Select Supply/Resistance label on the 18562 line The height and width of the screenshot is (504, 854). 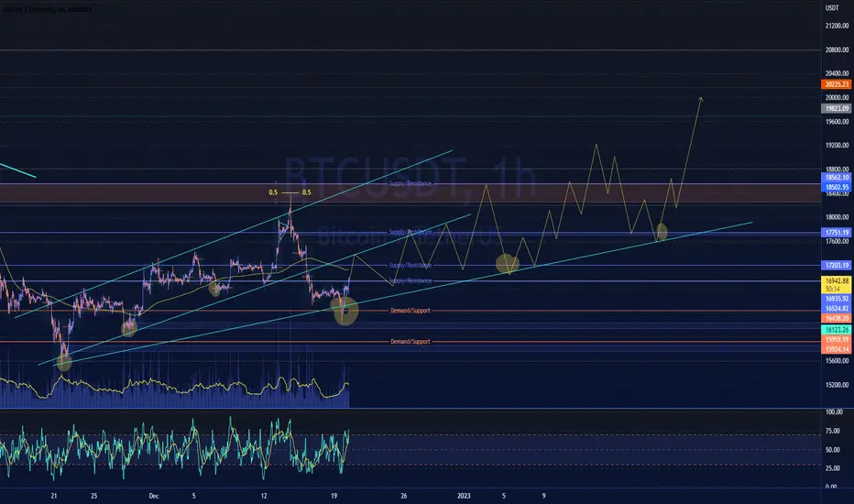point(411,183)
